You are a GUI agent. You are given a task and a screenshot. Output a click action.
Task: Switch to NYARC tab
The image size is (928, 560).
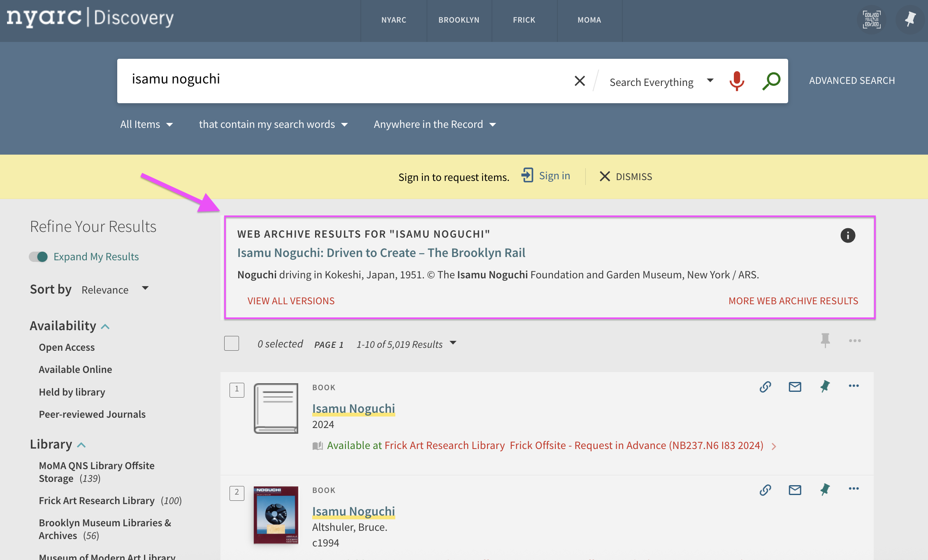tap(394, 20)
